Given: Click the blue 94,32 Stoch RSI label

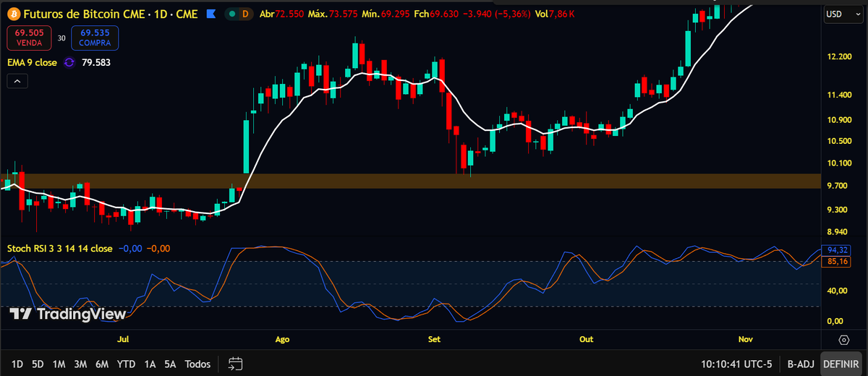Looking at the screenshot, I should (x=837, y=250).
